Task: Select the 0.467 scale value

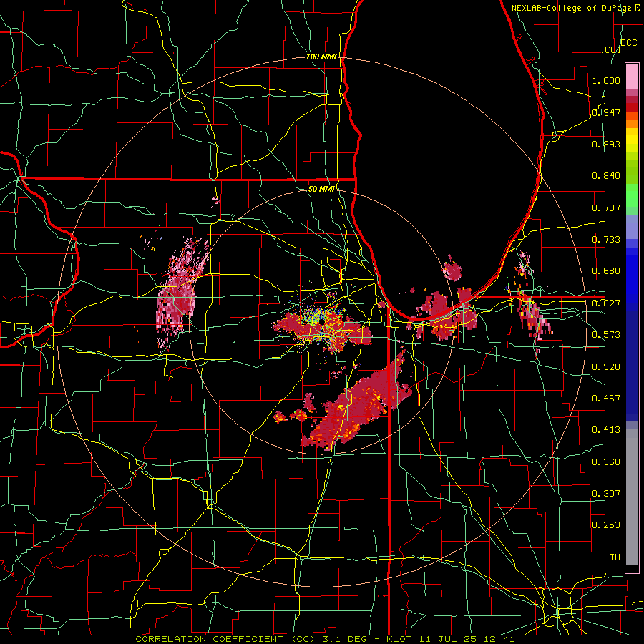Action: tap(606, 399)
